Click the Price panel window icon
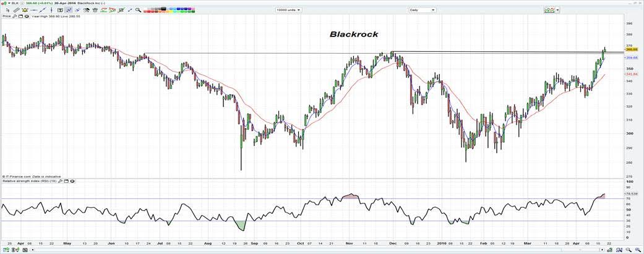This screenshot has height=254, width=644. 20,16
